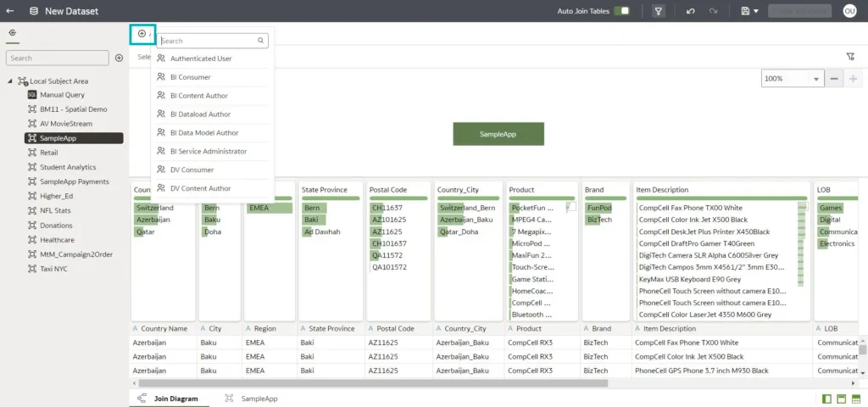Toggle the left split panel layout icon
The width and height of the screenshot is (868, 407).
point(826,399)
